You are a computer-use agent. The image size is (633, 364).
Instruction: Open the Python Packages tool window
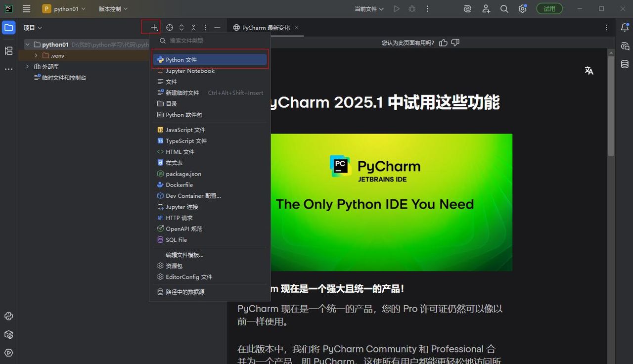[x=8, y=334]
